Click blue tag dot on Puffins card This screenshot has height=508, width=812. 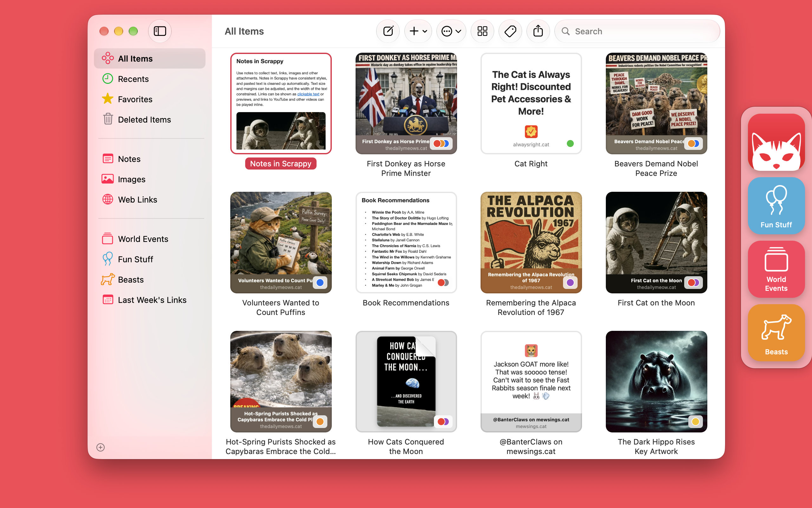(x=320, y=283)
